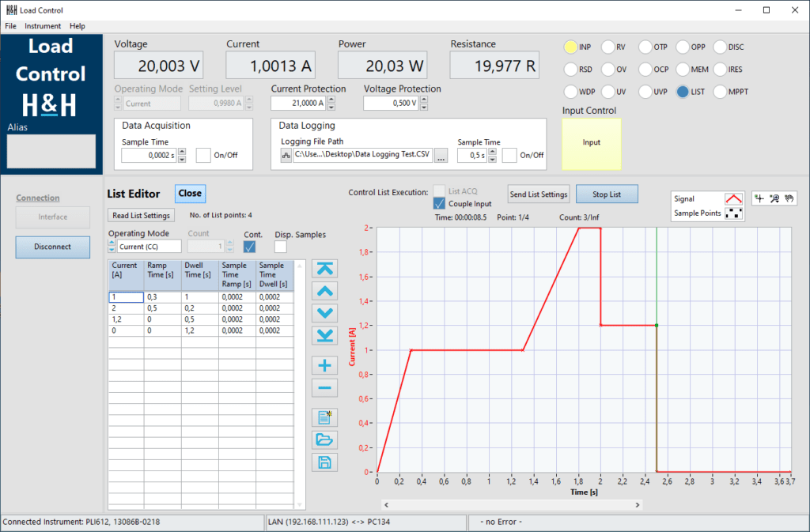The width and height of the screenshot is (810, 532).
Task: Move selected list entry up one row
Action: coord(325,290)
